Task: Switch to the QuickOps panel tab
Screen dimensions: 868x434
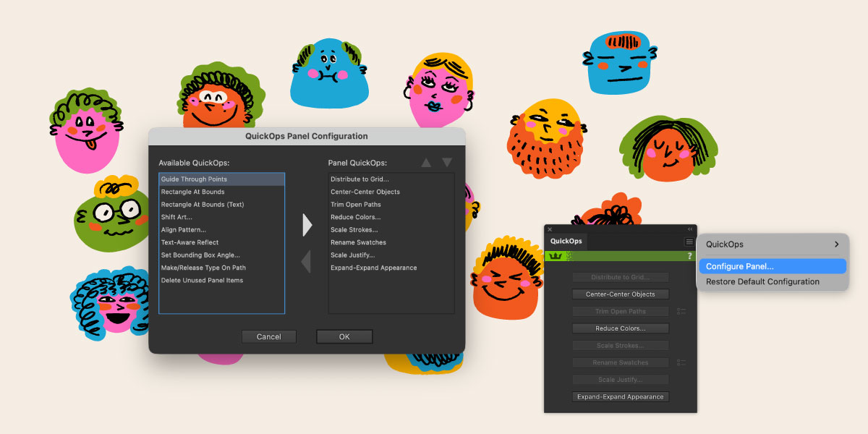Action: tap(566, 242)
